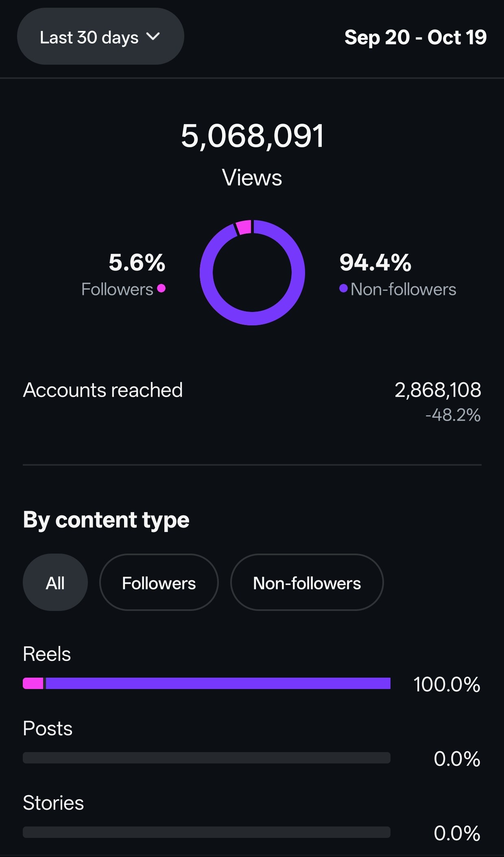Tap the empty Posts progress bar
Screen dimensions: 504x857
click(206, 758)
